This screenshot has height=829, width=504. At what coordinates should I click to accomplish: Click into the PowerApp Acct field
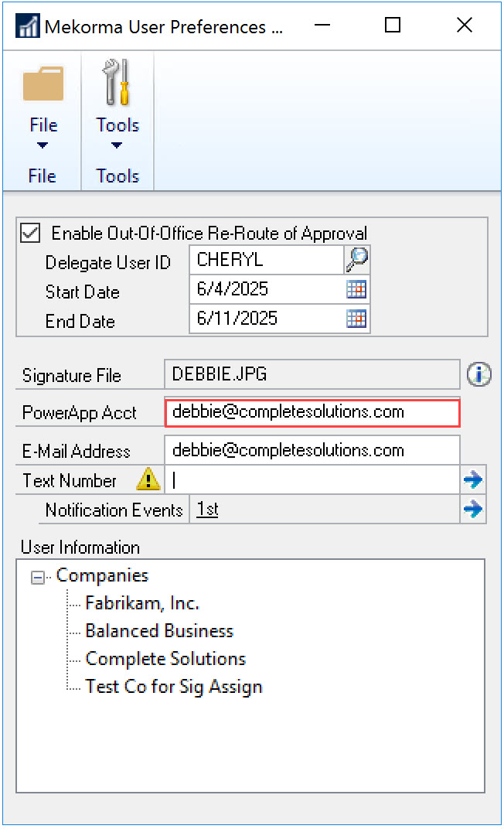coord(312,412)
